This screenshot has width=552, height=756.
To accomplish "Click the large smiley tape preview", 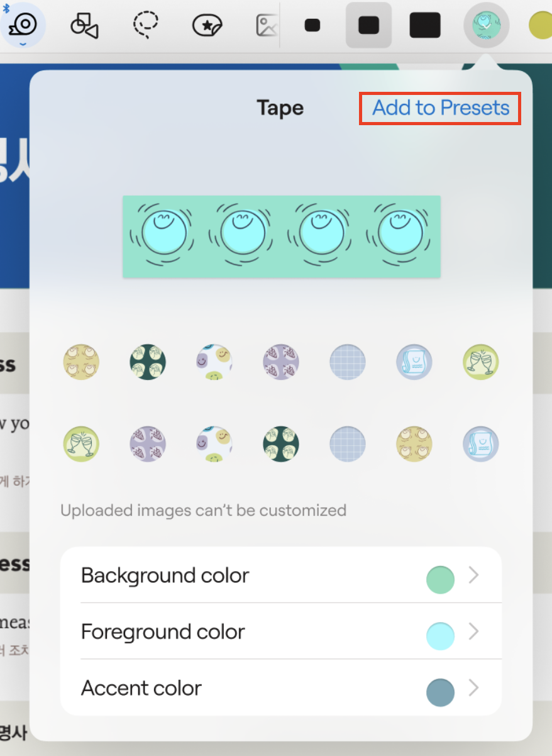I will [281, 236].
